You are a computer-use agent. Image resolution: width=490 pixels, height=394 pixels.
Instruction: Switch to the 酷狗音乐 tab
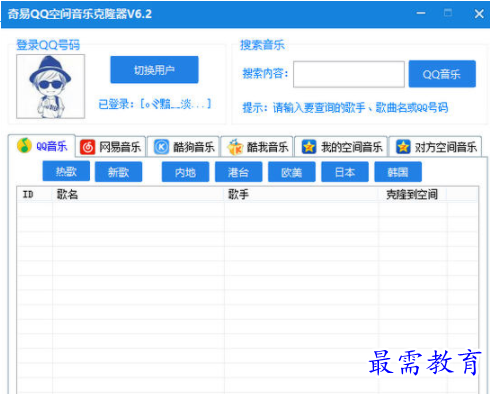tap(183, 147)
